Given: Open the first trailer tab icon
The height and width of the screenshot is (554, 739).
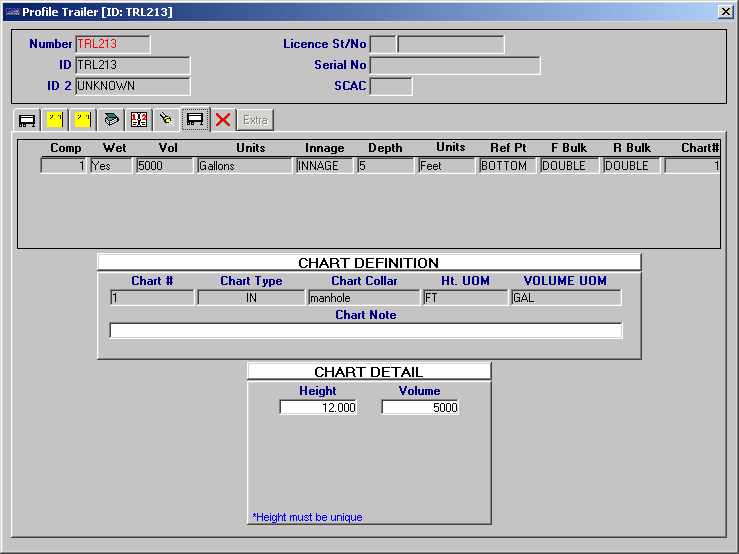Looking at the screenshot, I should click(27, 120).
